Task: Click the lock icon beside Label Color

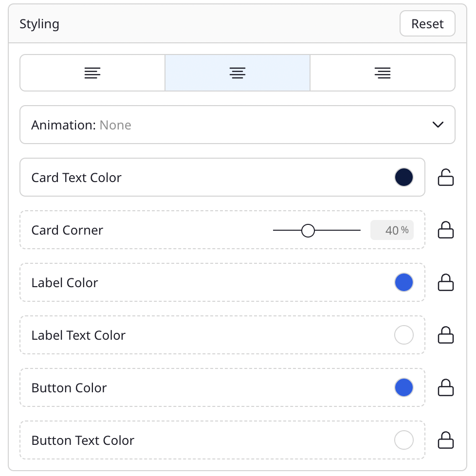Action: pyautogui.click(x=446, y=282)
